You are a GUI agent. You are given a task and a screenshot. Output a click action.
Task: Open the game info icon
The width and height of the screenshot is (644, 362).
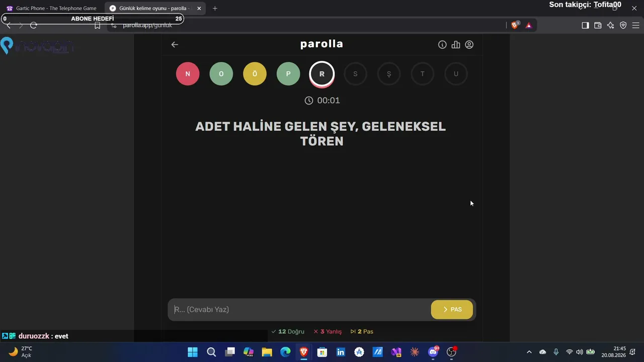pos(442,45)
